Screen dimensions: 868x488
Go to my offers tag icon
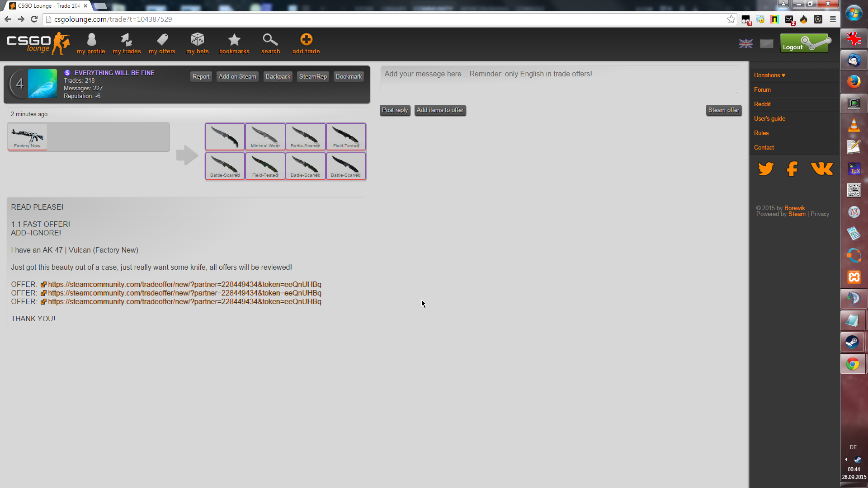point(162,40)
